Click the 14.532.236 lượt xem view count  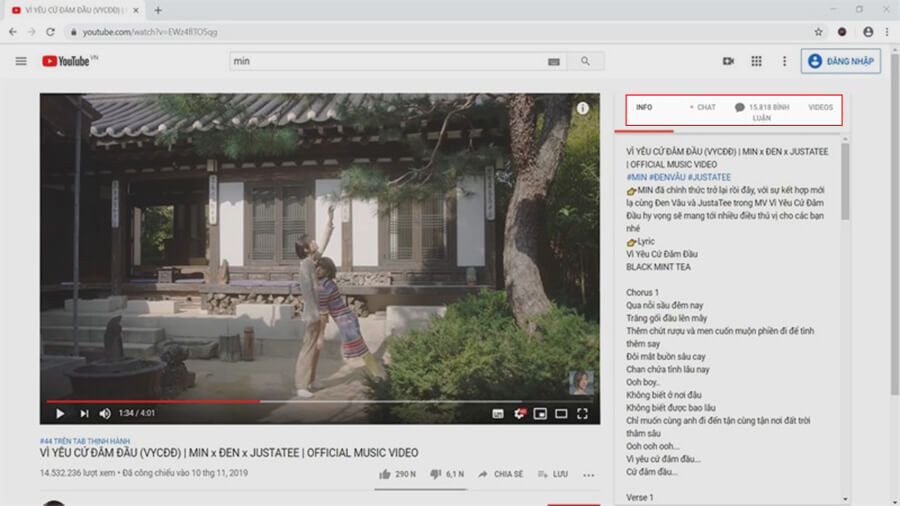[77, 473]
